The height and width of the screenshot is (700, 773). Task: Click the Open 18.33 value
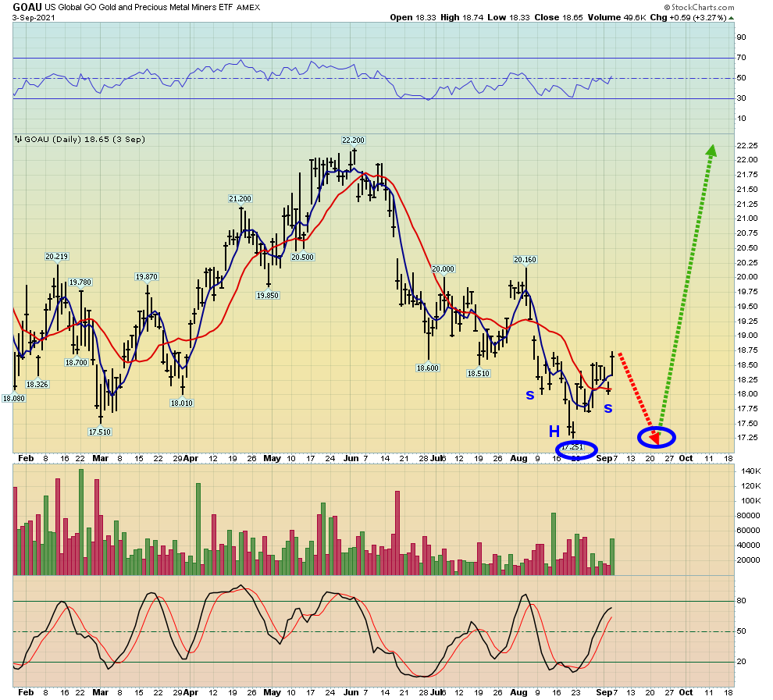click(x=413, y=17)
